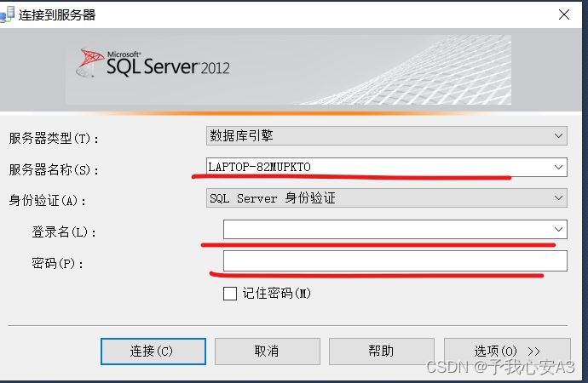
Task: Tick the 记住密码(M) checkbox
Action: (230, 294)
